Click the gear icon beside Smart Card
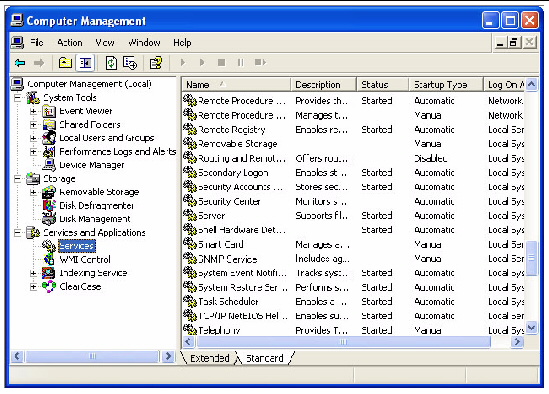 point(190,244)
